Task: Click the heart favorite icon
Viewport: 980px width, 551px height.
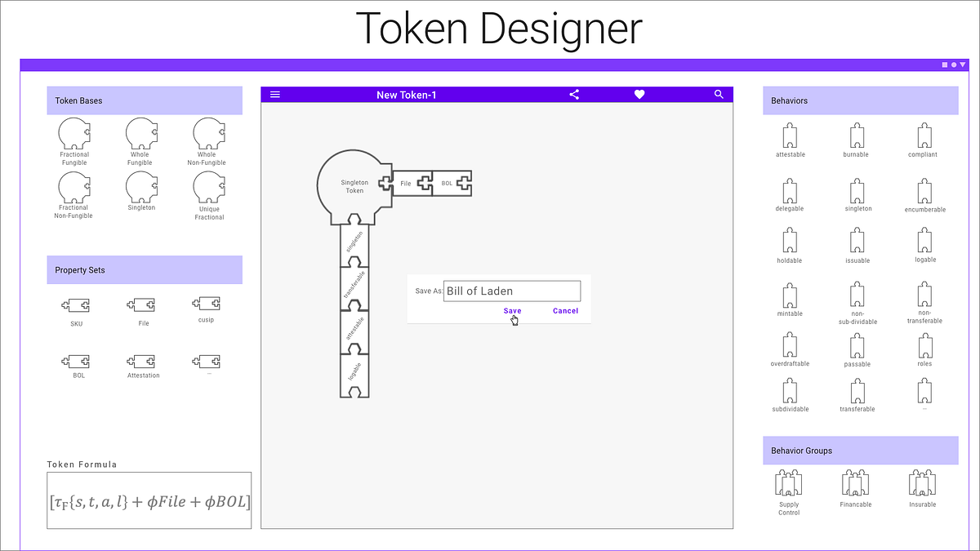Action: (639, 94)
